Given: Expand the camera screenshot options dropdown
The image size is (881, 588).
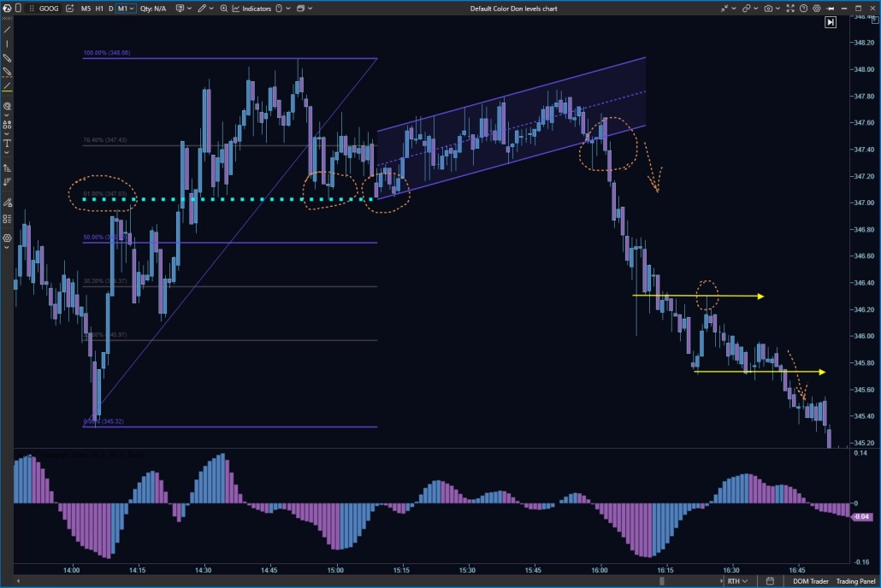Looking at the screenshot, I should coord(778,9).
